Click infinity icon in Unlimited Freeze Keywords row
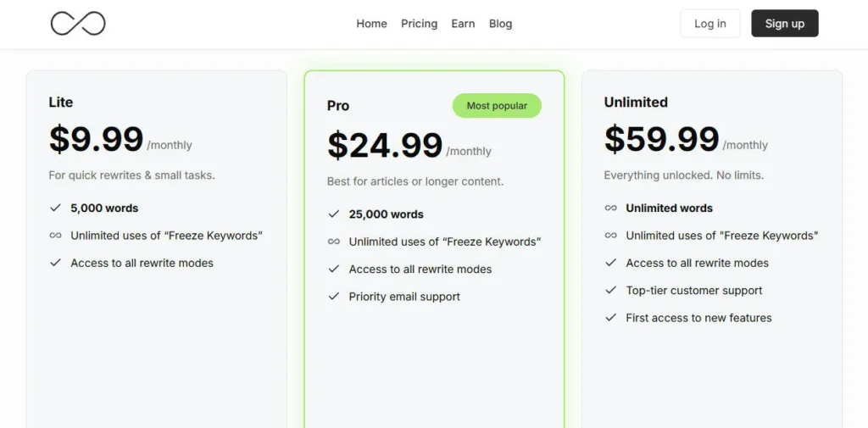Screen dimensions: 868x428 click(x=610, y=236)
